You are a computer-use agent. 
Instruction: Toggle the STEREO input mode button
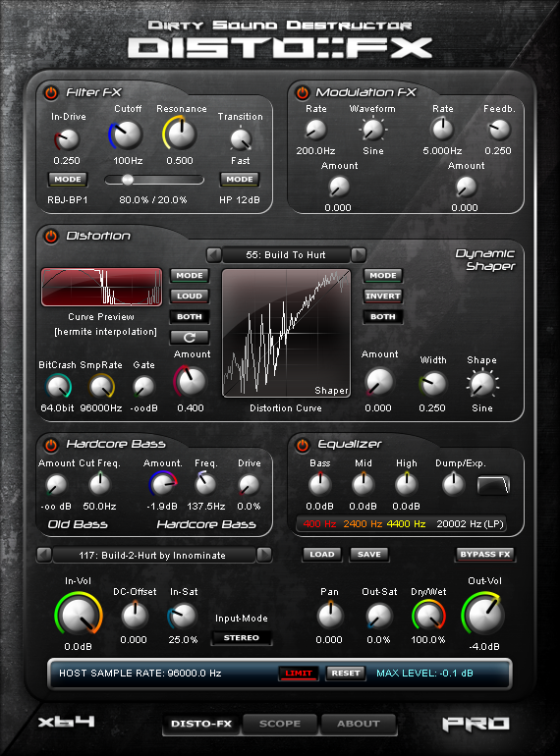click(242, 638)
